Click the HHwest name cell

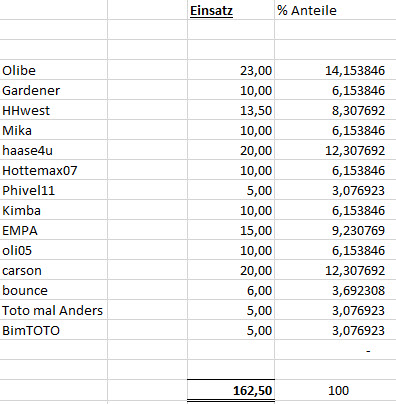pyautogui.click(x=54, y=110)
